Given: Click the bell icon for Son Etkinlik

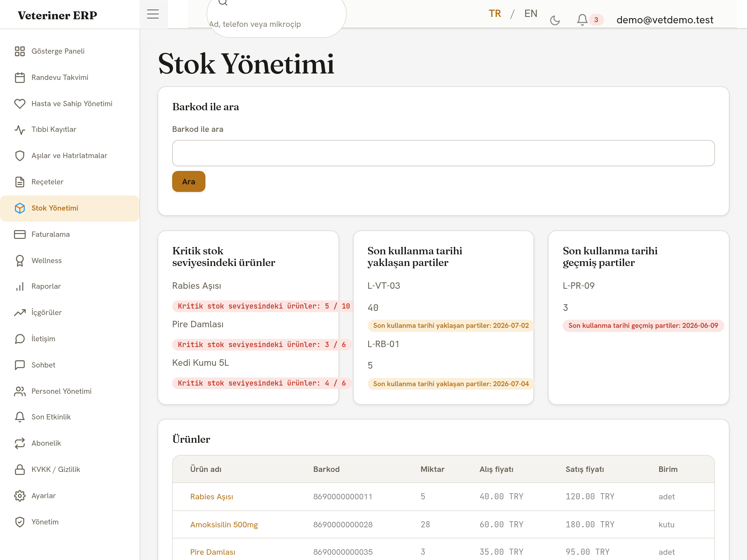Looking at the screenshot, I should [x=20, y=417].
